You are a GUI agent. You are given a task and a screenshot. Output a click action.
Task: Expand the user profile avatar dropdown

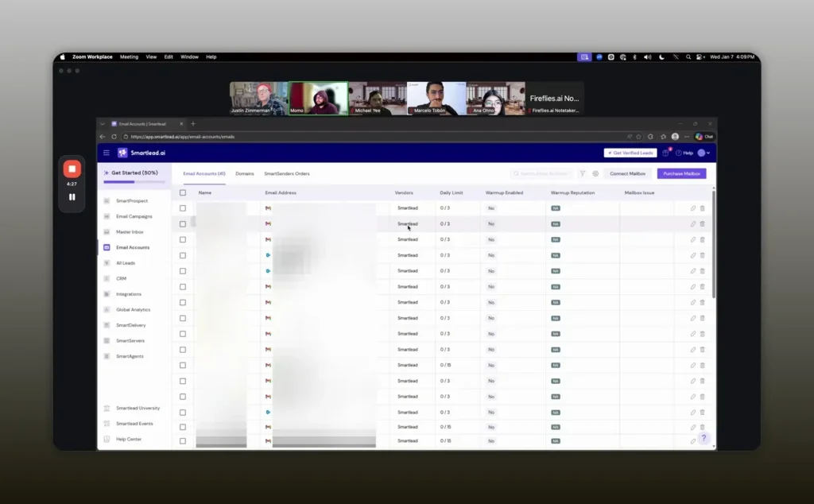point(704,153)
